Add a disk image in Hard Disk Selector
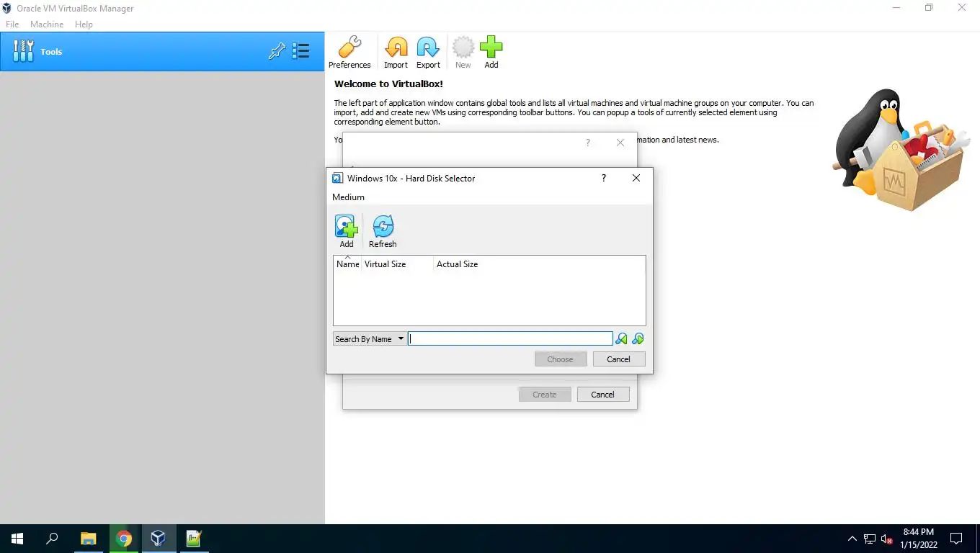 tap(347, 231)
